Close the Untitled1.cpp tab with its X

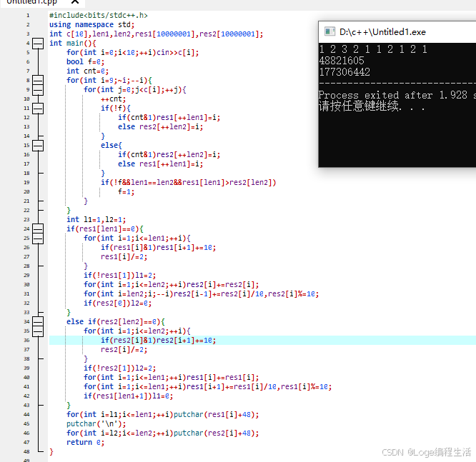click(x=75, y=2)
